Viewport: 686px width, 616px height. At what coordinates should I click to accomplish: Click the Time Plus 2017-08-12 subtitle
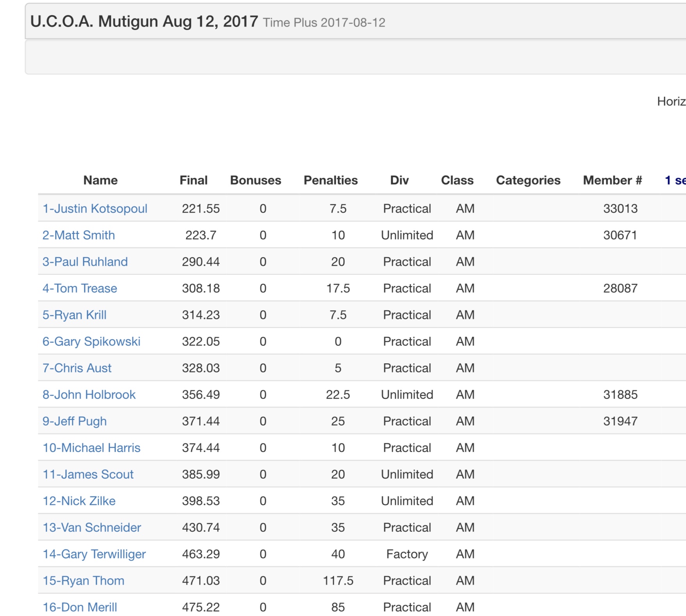324,23
